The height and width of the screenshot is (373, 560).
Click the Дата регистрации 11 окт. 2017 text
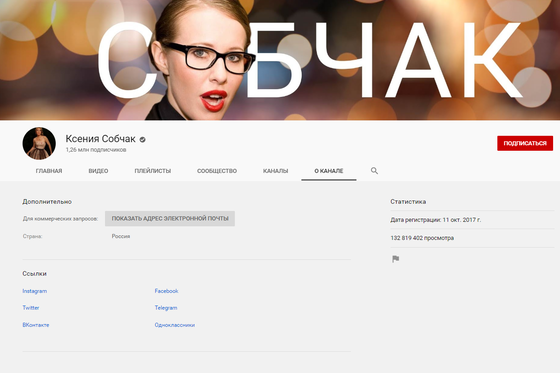[x=435, y=220]
